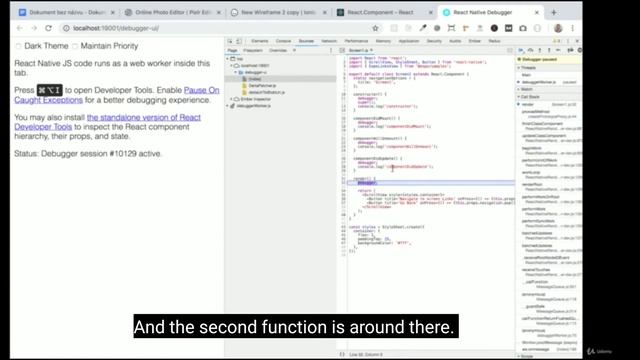
Task: Open the Sources sidebar more options menu
Action: (x=331, y=50)
